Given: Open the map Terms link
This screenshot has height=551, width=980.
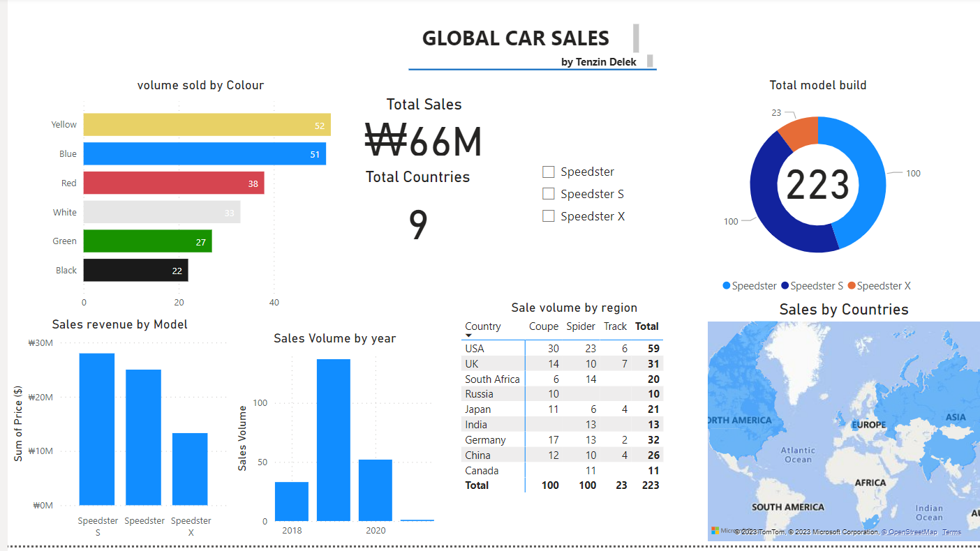Looking at the screenshot, I should 951,532.
